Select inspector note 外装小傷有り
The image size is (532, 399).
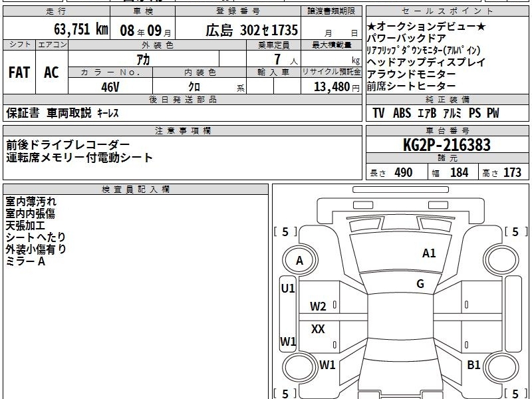36,249
